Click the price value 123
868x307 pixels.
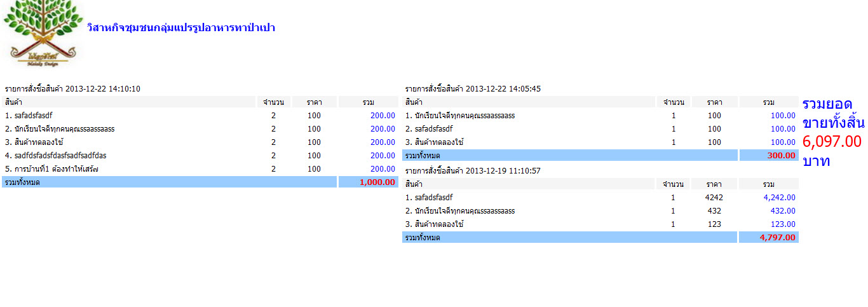click(714, 224)
